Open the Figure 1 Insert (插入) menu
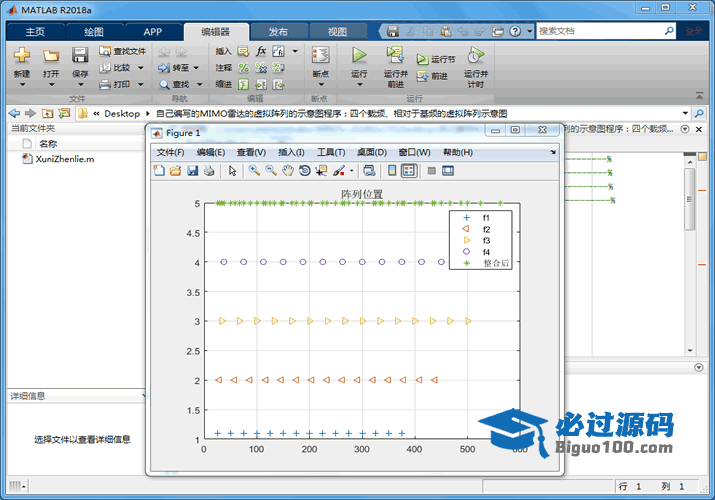 click(291, 152)
